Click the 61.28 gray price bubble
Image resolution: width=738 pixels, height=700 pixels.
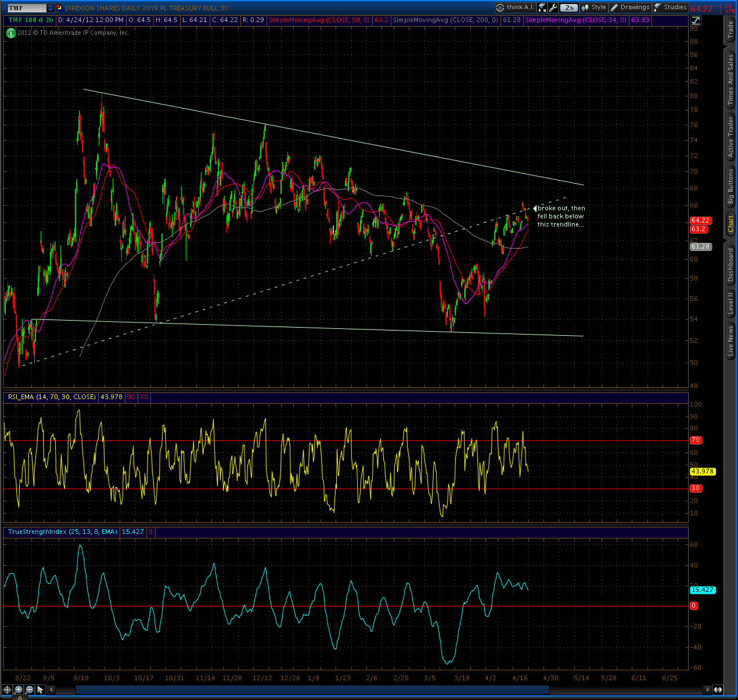click(701, 247)
